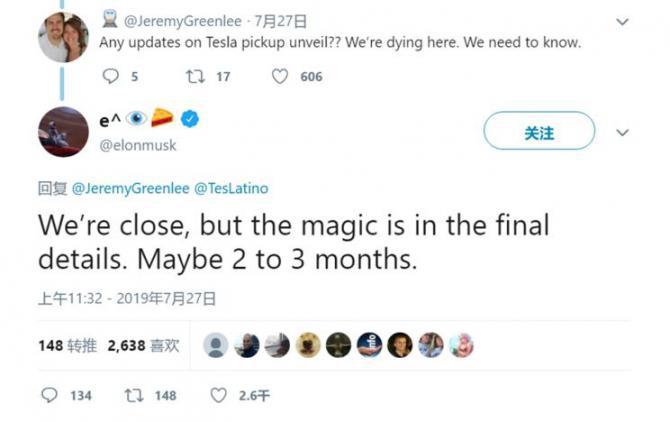This screenshot has height=422, width=670.
Task: Like Elon Musk's tweet
Action: click(x=219, y=395)
